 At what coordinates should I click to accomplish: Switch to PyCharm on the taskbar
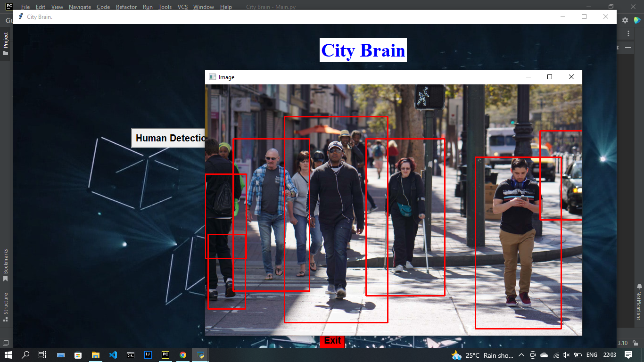[165, 355]
